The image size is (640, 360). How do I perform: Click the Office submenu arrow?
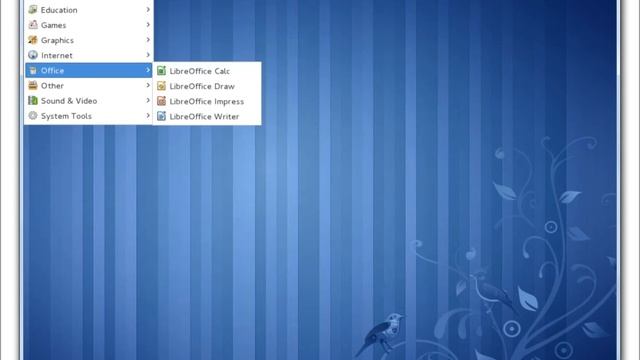148,70
